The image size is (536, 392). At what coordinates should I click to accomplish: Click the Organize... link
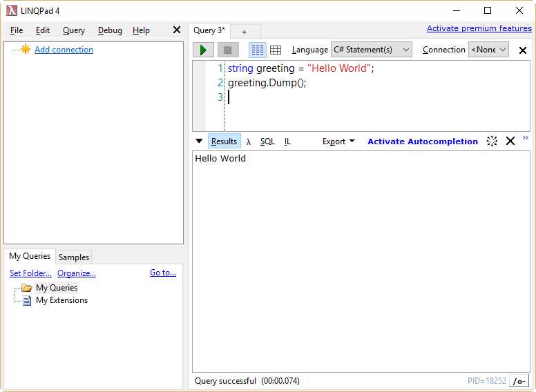tap(77, 273)
